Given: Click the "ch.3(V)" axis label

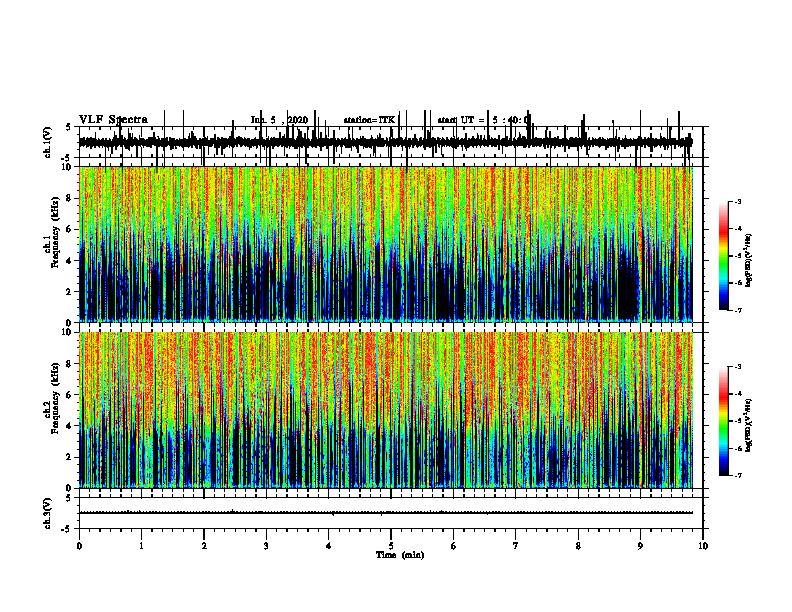Looking at the screenshot, I should click(x=47, y=513).
